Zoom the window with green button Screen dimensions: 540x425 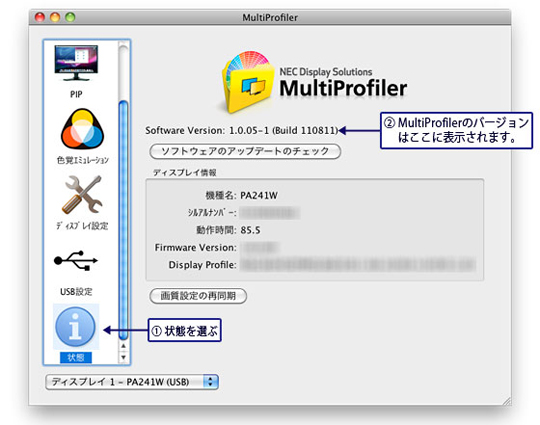pos(70,17)
